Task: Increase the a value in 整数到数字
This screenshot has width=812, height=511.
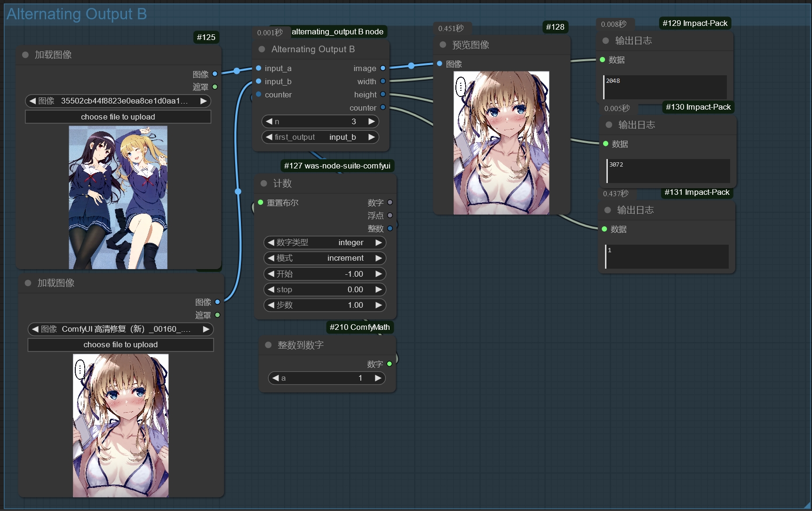Action: pyautogui.click(x=378, y=378)
